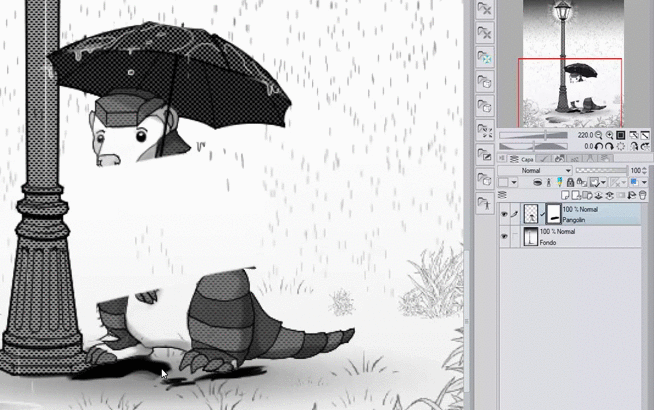Open the palette color dropdown arrow

(x=514, y=182)
